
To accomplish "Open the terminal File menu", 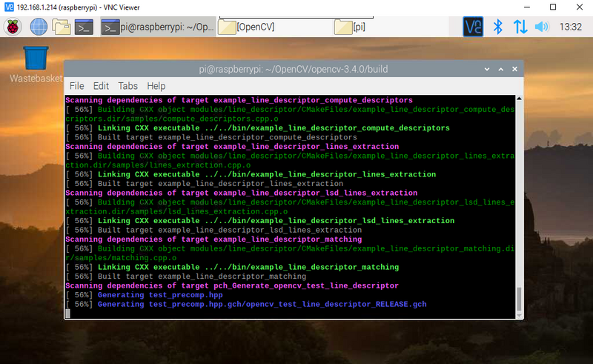I will [77, 86].
